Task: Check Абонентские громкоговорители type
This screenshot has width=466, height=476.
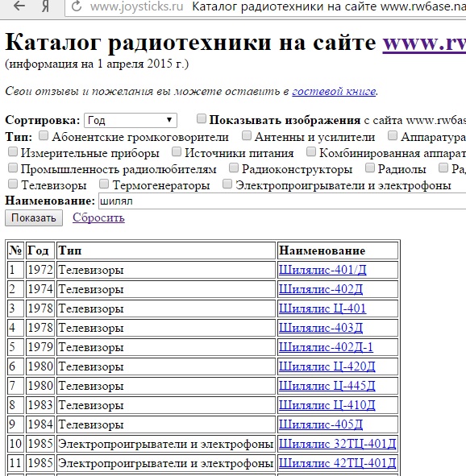Action: [44, 135]
